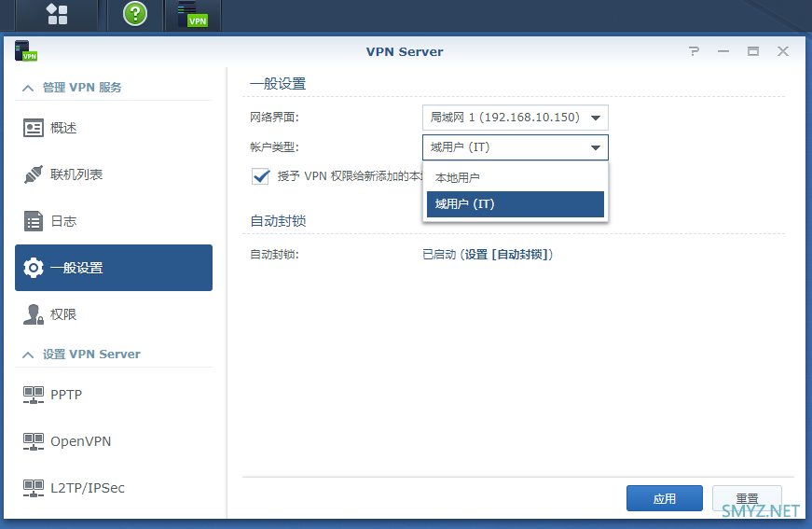Open the 联机列表 page
This screenshot has width=812, height=529.
pos(114,174)
